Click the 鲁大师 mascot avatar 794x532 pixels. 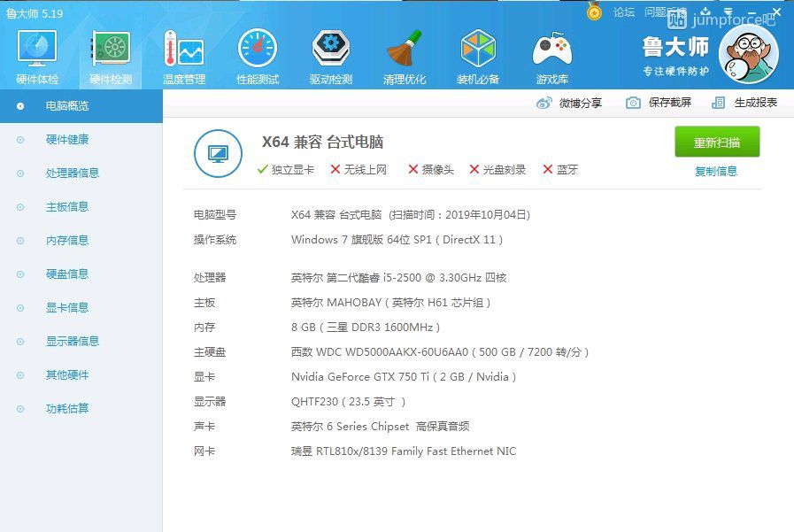click(749, 54)
